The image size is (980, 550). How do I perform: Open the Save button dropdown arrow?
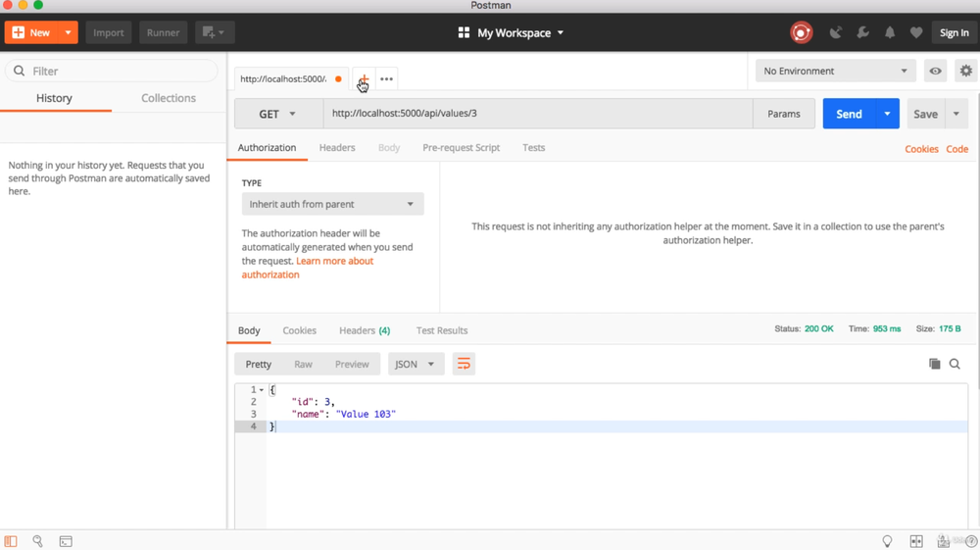pos(956,114)
